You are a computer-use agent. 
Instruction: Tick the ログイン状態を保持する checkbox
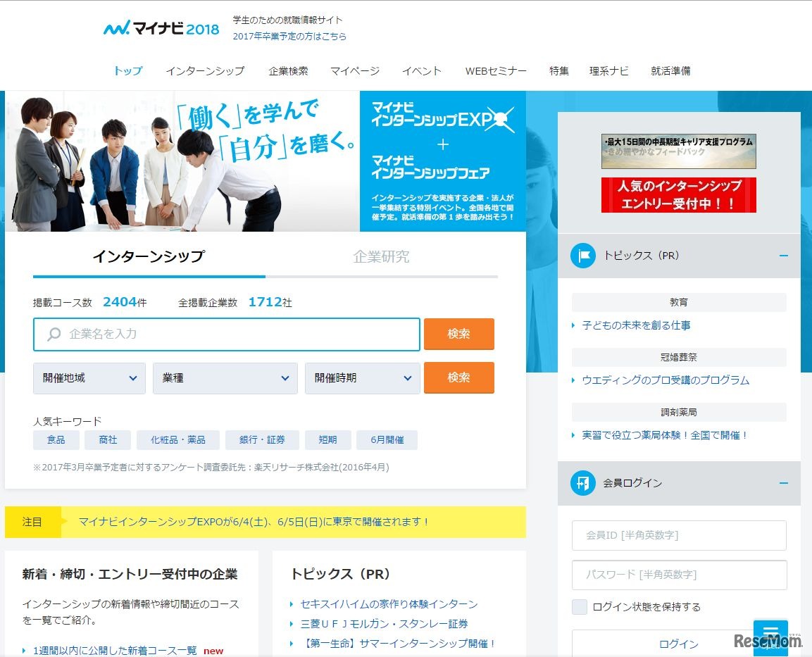click(580, 607)
